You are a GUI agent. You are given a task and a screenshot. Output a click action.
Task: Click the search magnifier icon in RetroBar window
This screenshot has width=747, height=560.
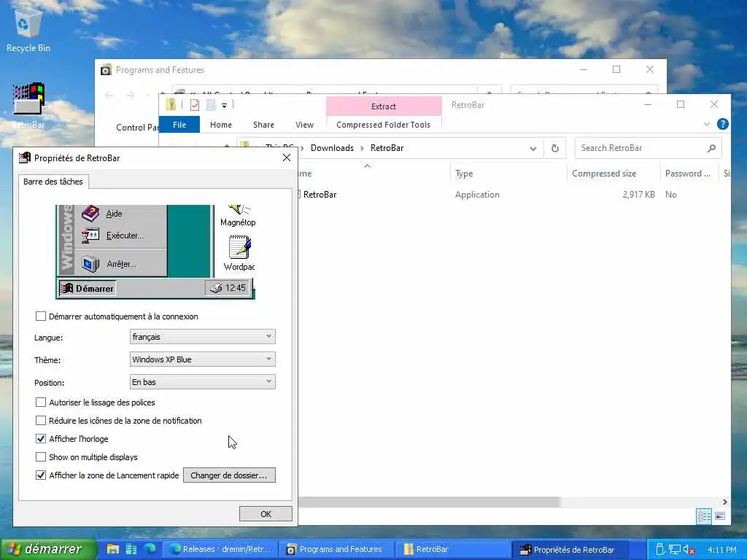click(711, 148)
